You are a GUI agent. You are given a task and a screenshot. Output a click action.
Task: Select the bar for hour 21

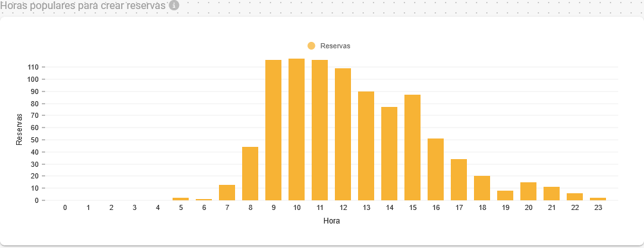[x=552, y=194]
